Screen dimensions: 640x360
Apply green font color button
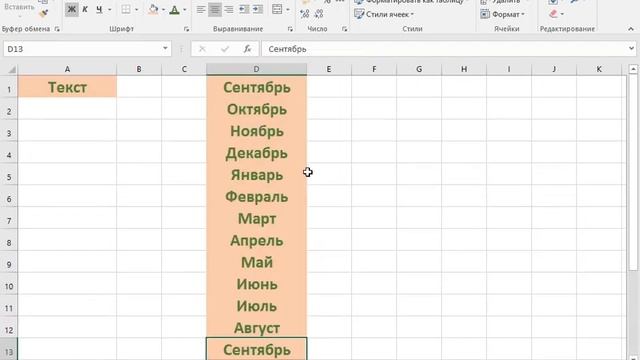coord(175,9)
